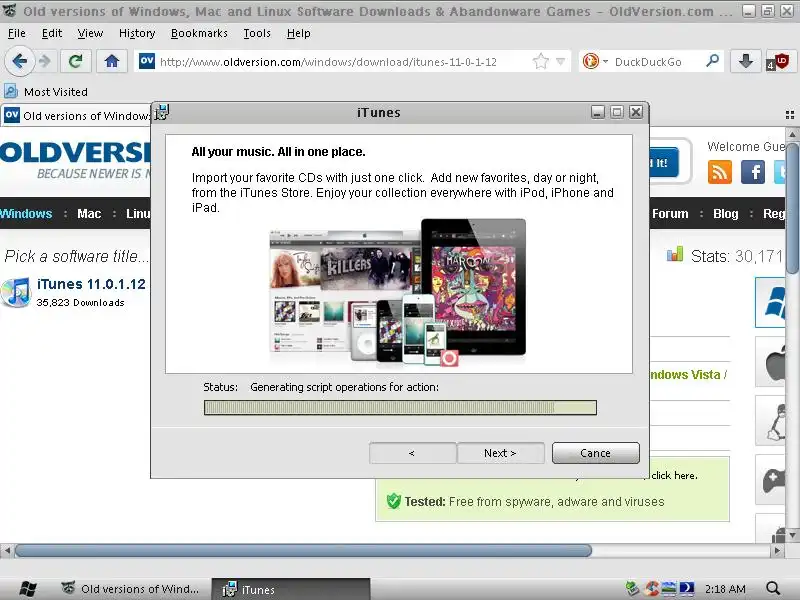This screenshot has width=800, height=600.
Task: Open the DuckDuckGo search engine selector
Action: pyautogui.click(x=595, y=62)
